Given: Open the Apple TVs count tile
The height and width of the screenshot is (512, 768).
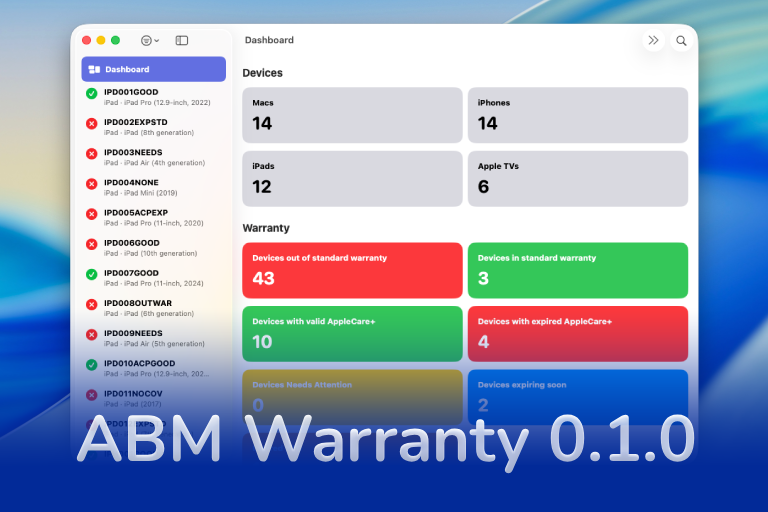Looking at the screenshot, I should (x=577, y=178).
